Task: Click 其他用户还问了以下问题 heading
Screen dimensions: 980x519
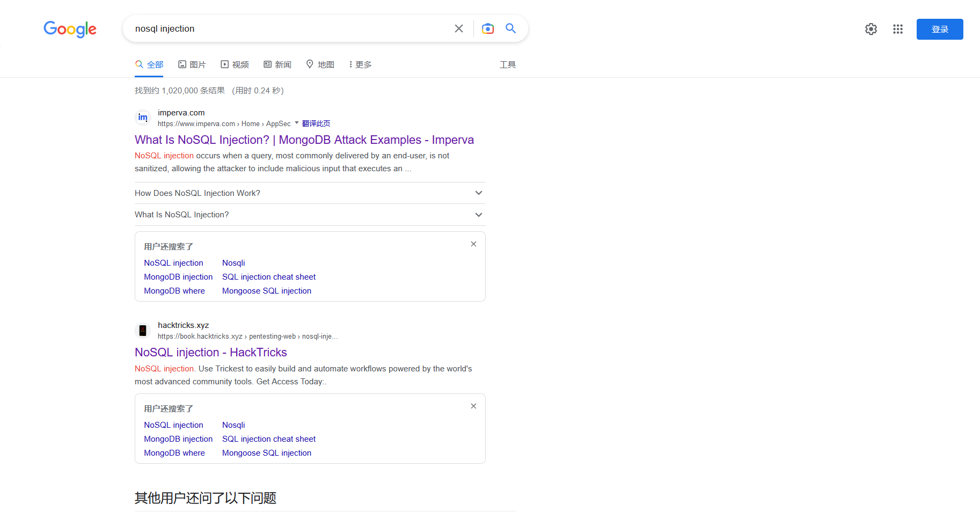Action: click(206, 498)
